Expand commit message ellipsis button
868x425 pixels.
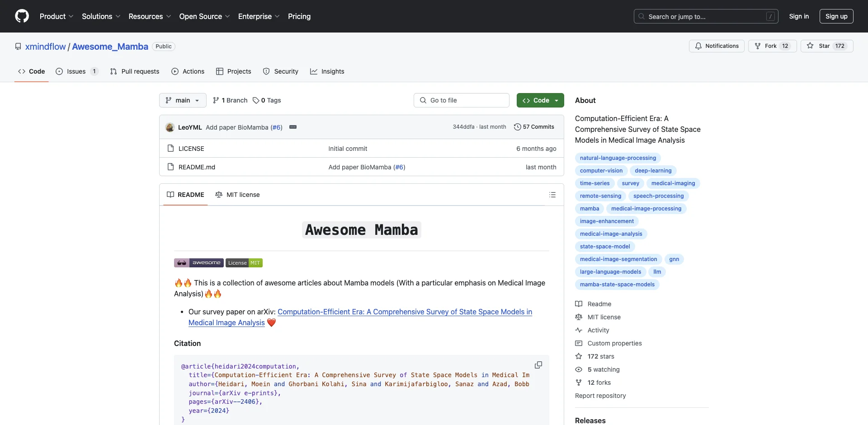[x=293, y=127]
